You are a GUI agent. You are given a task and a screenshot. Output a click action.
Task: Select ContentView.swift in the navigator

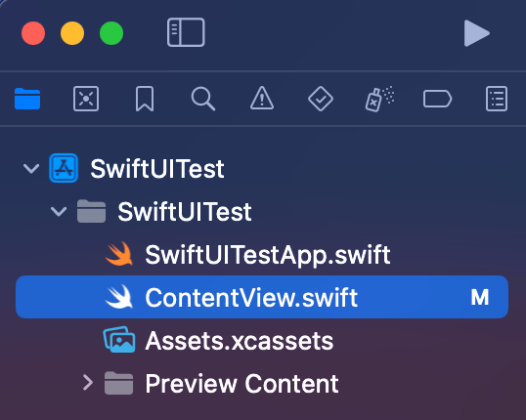click(x=262, y=297)
